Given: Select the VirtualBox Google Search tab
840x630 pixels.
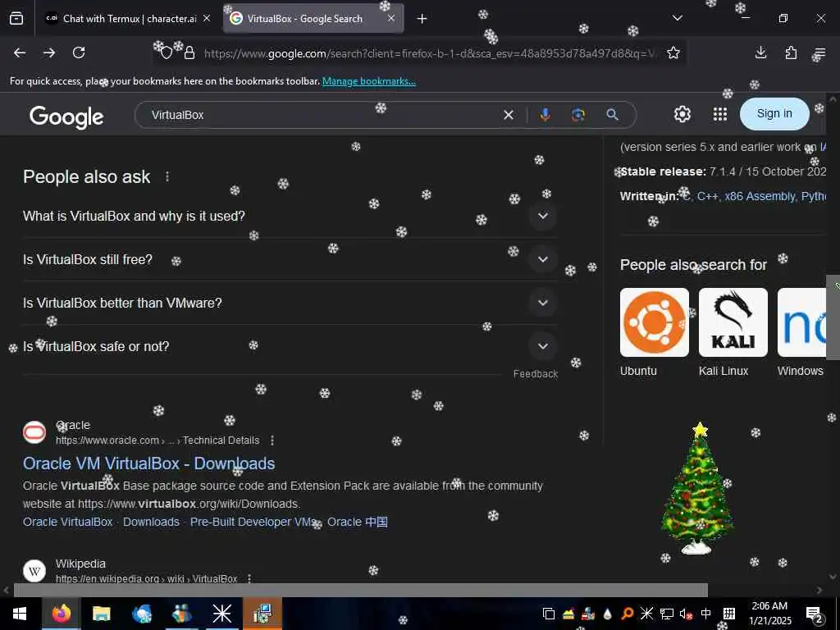Looking at the screenshot, I should (x=305, y=19).
